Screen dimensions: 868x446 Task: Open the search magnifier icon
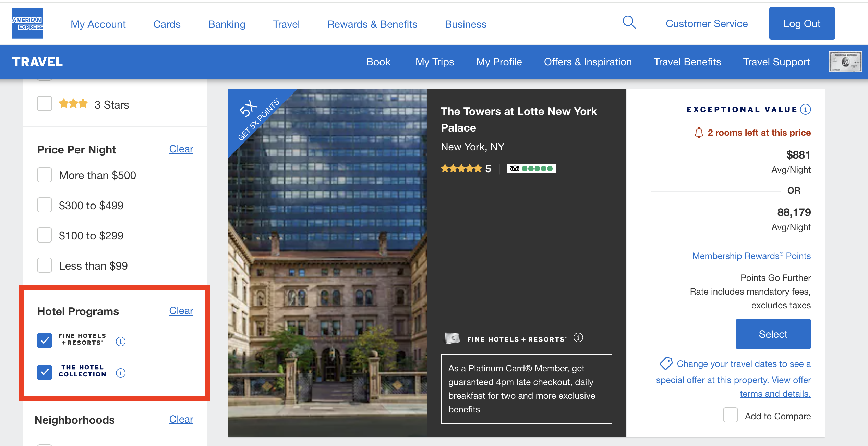tap(629, 23)
